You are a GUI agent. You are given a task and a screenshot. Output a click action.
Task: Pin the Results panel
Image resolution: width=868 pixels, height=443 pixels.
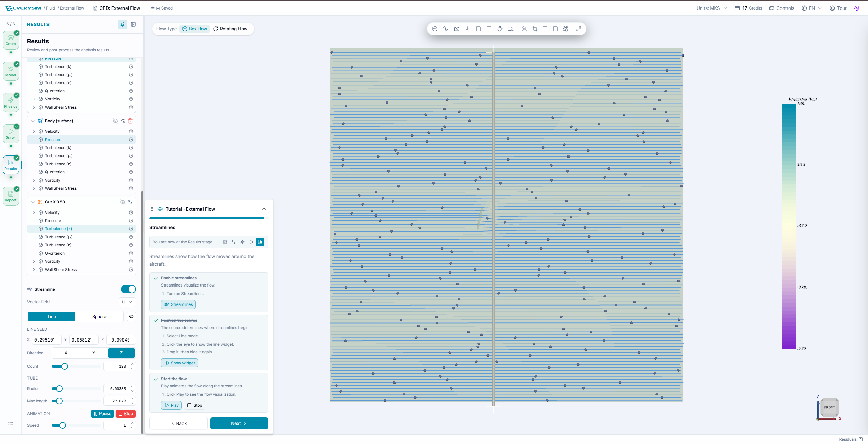(x=122, y=24)
